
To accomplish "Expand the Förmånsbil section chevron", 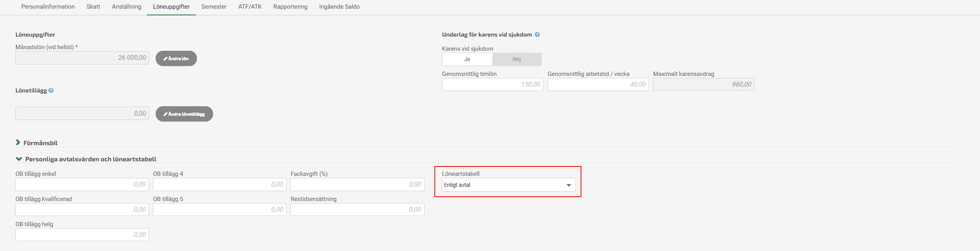I will tap(18, 142).
